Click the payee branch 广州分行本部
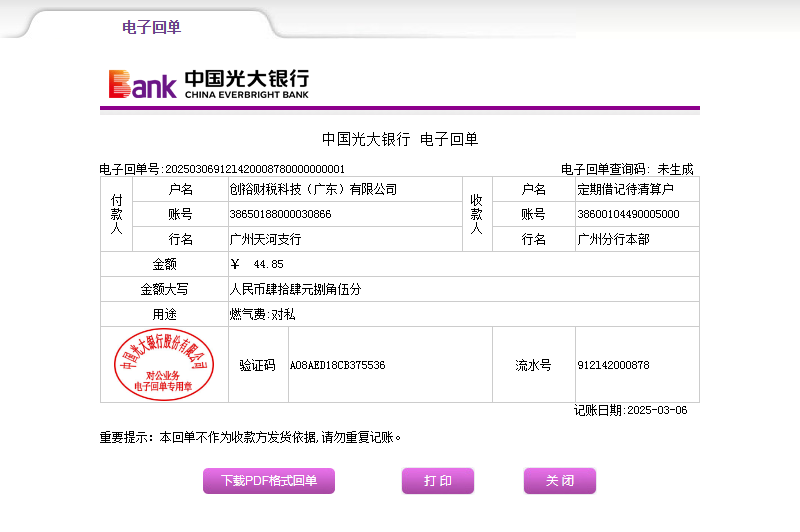 (613, 240)
